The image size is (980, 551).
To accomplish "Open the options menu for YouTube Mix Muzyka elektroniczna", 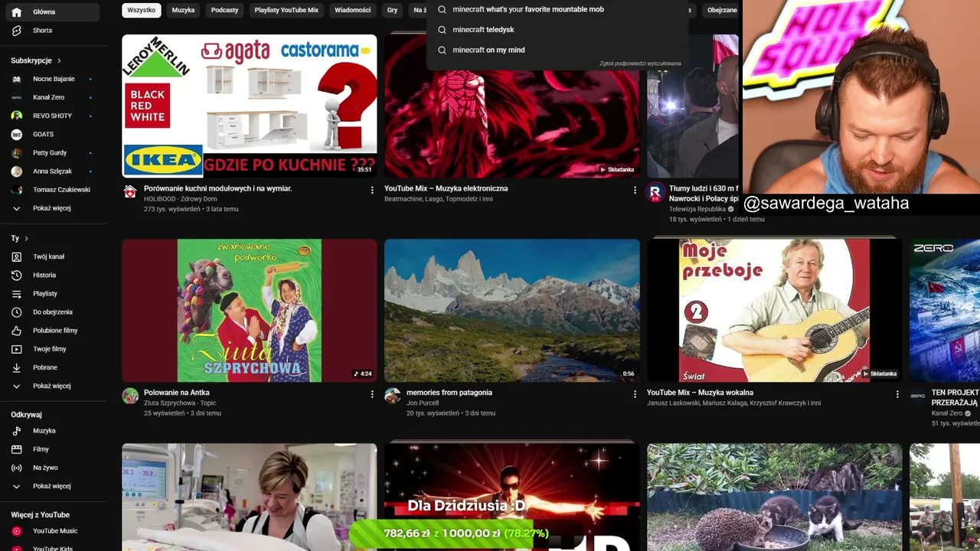I will tap(635, 190).
